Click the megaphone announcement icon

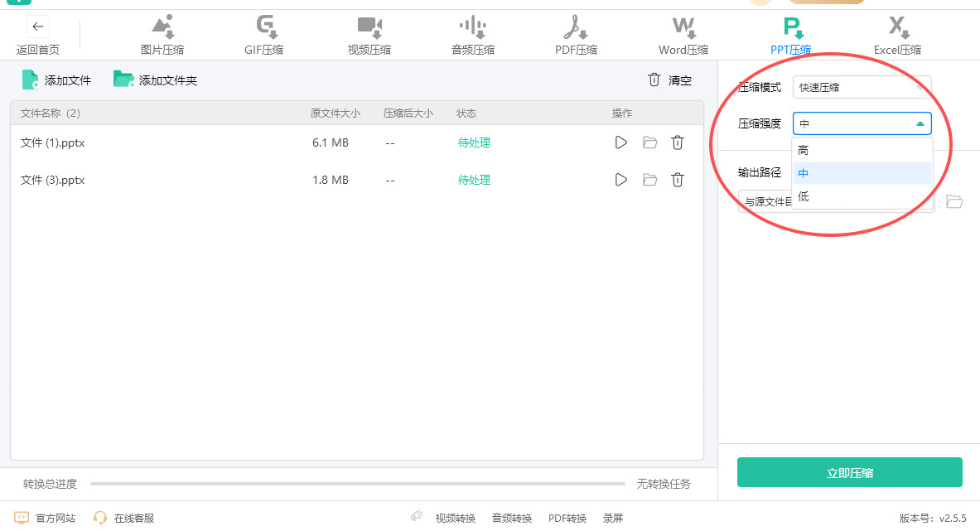coord(417,516)
